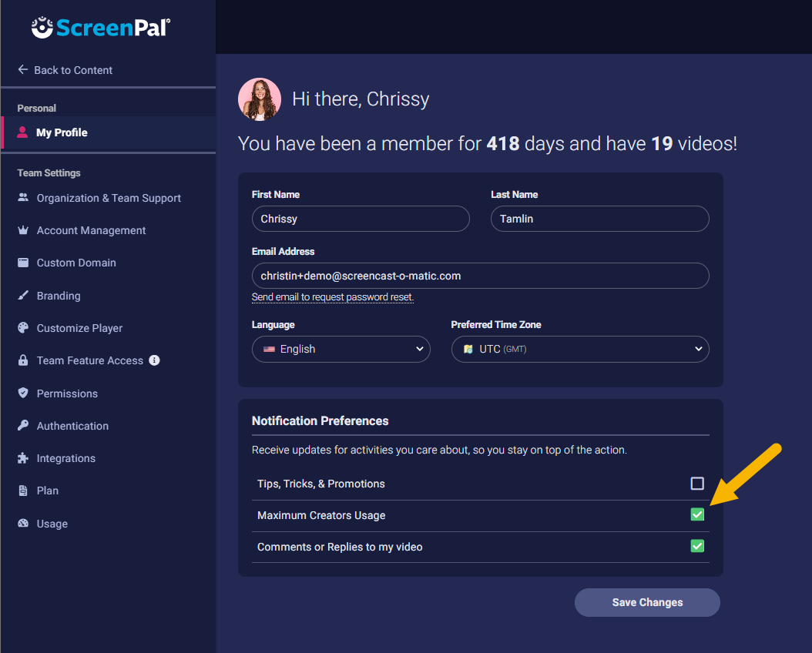Click the Last Name input field
This screenshot has width=812, height=653.
(x=599, y=219)
